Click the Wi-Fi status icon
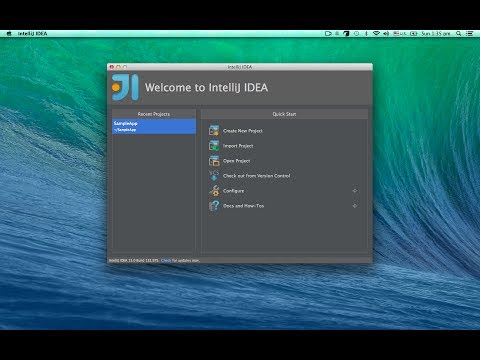480x360 pixels. pos(376,34)
